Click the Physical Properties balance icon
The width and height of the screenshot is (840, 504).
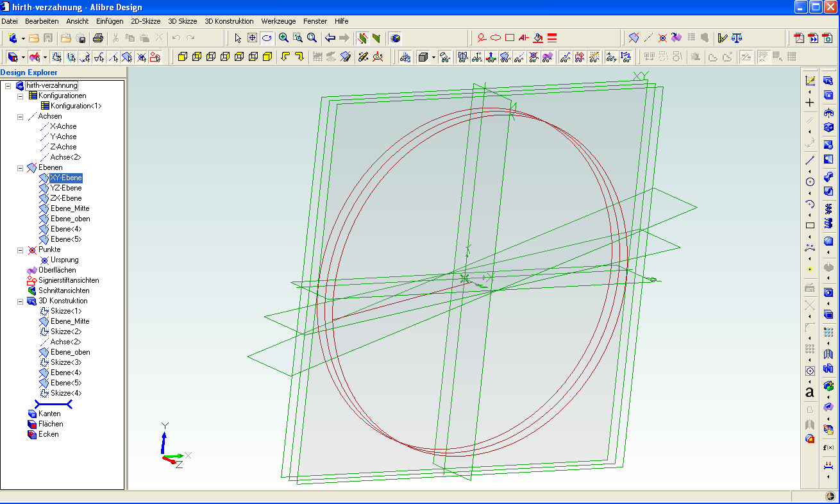pos(737,38)
